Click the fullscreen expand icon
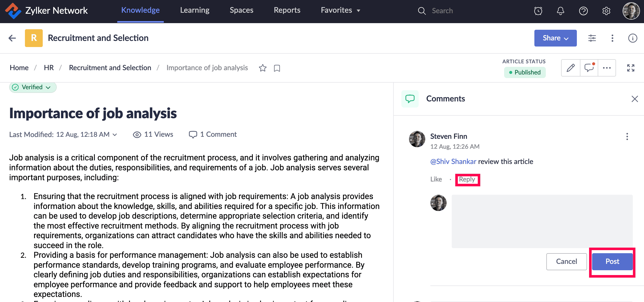 (631, 68)
